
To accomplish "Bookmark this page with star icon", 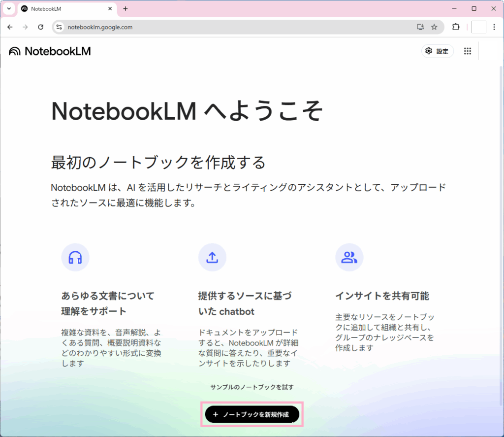I will (434, 27).
